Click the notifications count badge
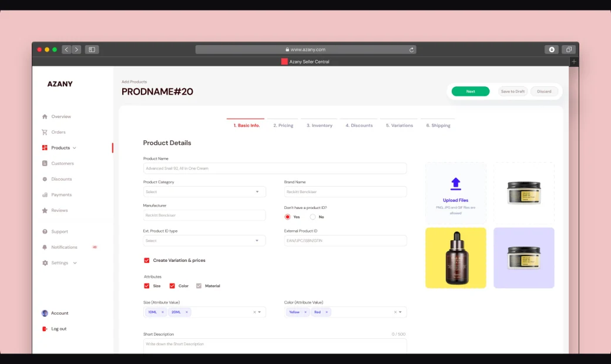Image resolution: width=611 pixels, height=364 pixels. [95, 247]
